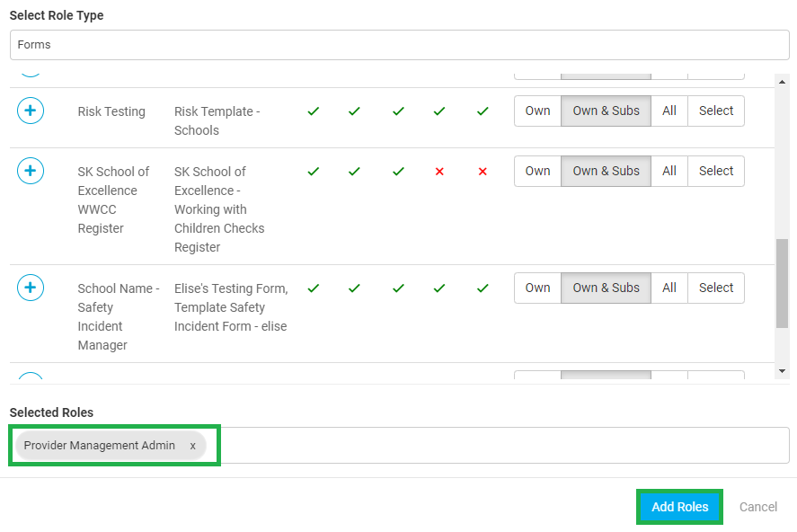Set SK School WWCC Register scope to All
This screenshot has height=532, width=797.
pyautogui.click(x=669, y=172)
